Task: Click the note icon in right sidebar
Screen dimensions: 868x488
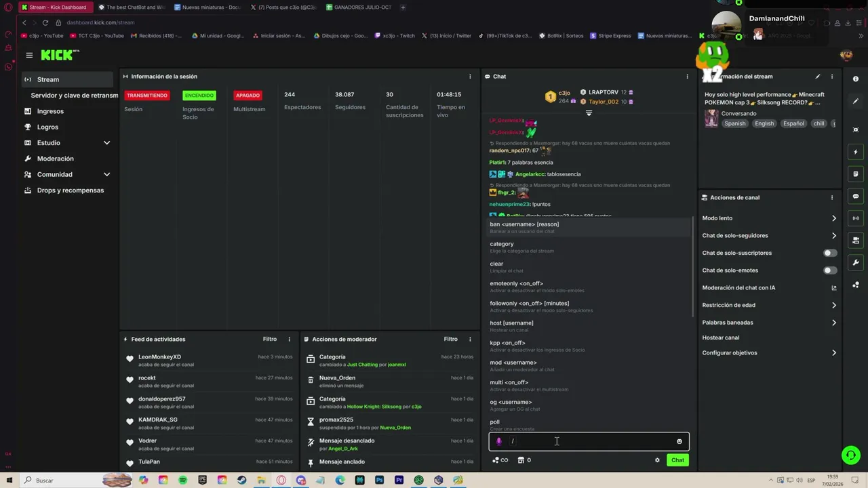Action: pos(856,174)
